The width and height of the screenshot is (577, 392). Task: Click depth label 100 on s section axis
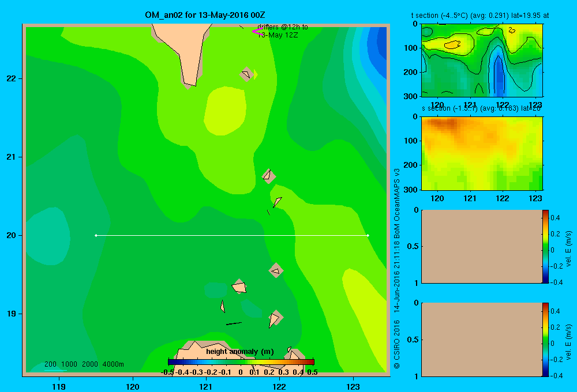[410, 141]
